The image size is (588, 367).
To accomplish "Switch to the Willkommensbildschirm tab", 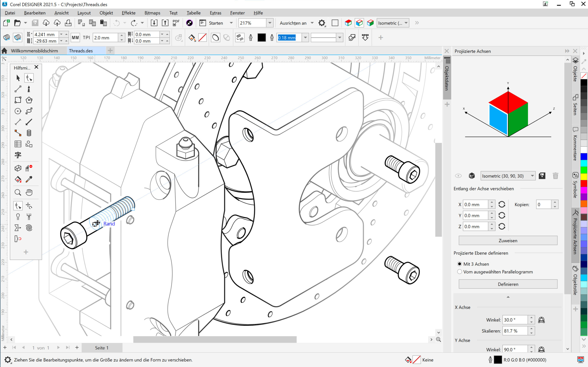I will (x=34, y=50).
